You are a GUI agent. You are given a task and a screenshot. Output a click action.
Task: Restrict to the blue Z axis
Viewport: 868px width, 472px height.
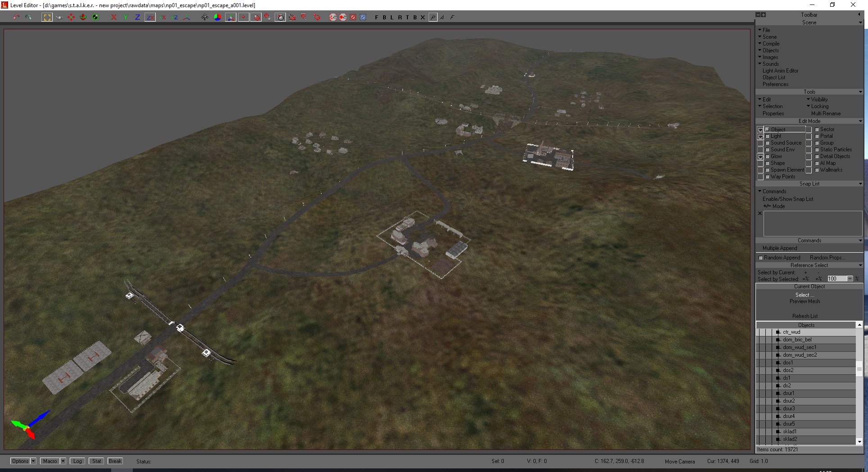pos(137,17)
